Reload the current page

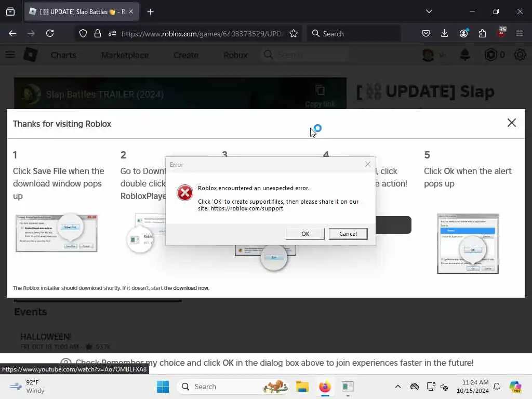pyautogui.click(x=50, y=33)
